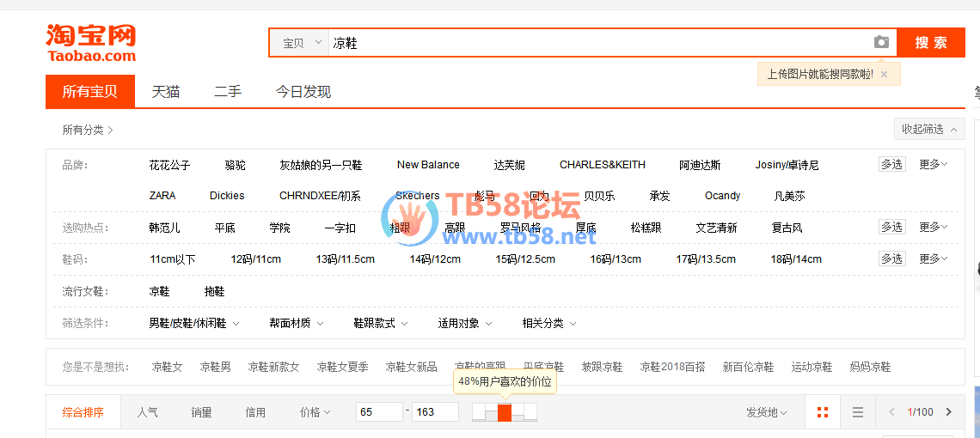Select shoe size 14码/12cm
Viewport: 980px width, 438px height.
click(x=435, y=259)
